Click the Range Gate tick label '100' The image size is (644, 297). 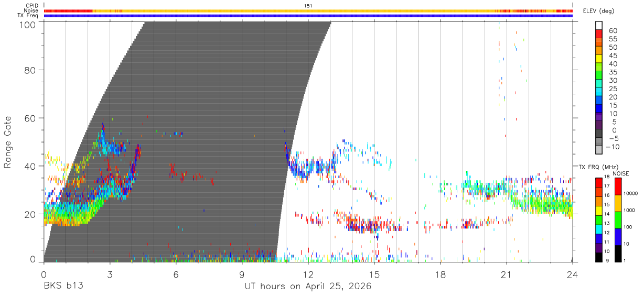click(27, 25)
